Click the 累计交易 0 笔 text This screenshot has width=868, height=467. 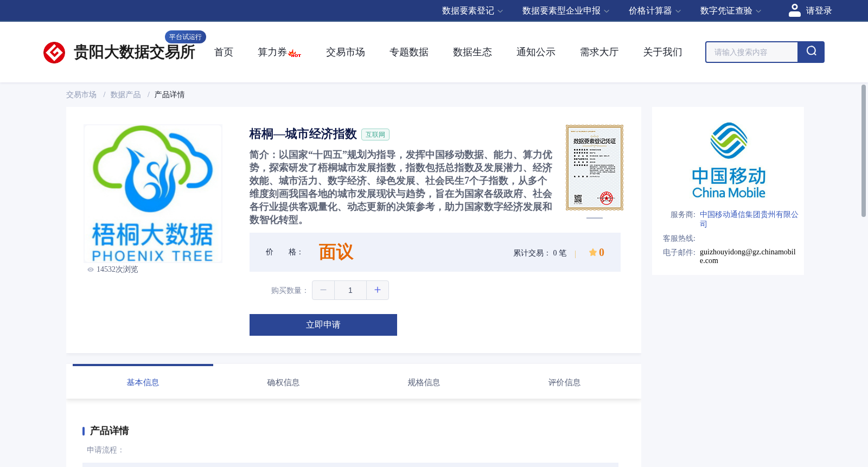click(x=540, y=253)
